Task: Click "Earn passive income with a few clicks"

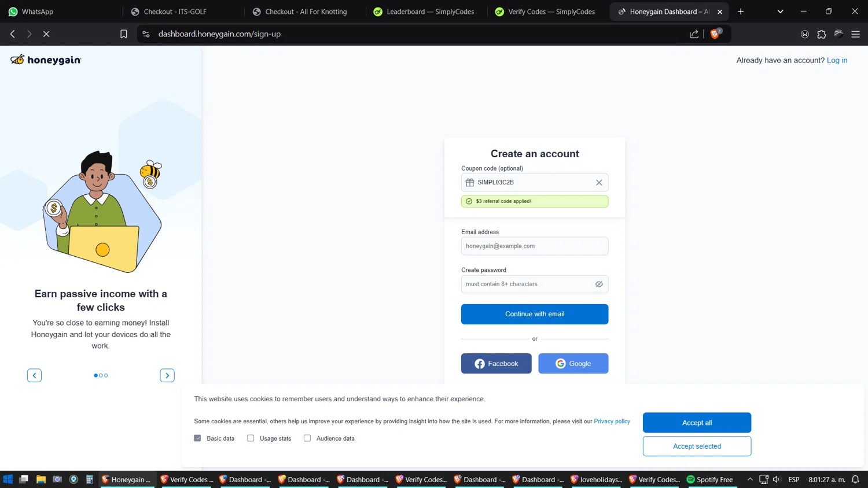Action: pyautogui.click(x=101, y=301)
